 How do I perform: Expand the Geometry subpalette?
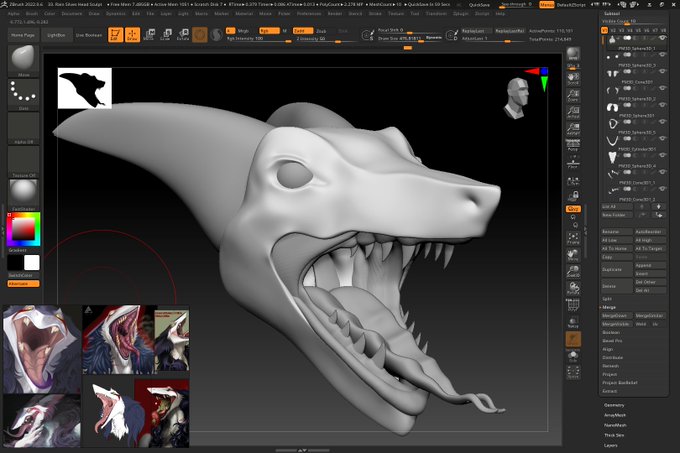614,405
